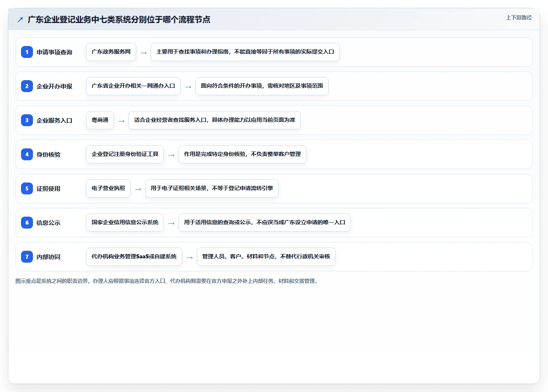Click the 代办机构业务管理SaaS或自建系统 box
The width and height of the screenshot is (548, 392).
point(134,257)
